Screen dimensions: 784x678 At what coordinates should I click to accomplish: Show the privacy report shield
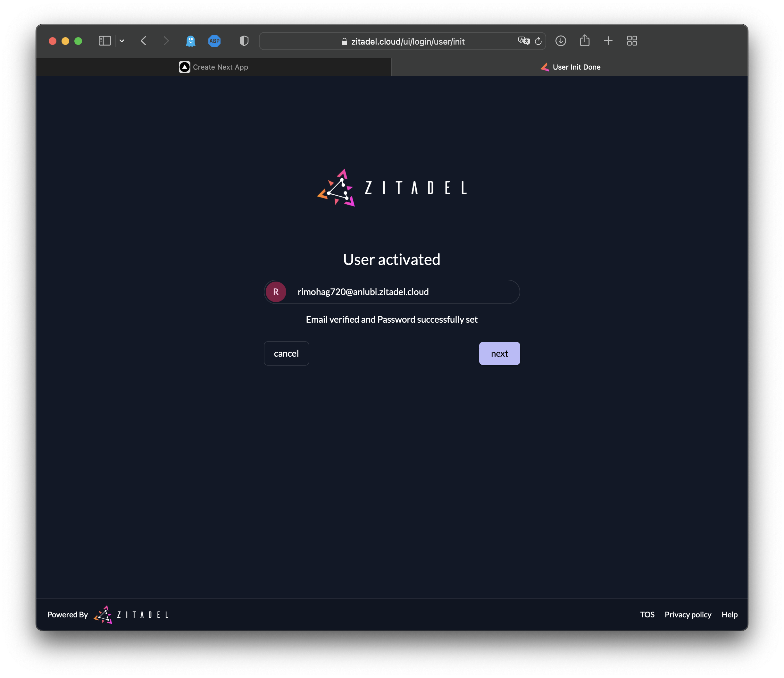(244, 41)
